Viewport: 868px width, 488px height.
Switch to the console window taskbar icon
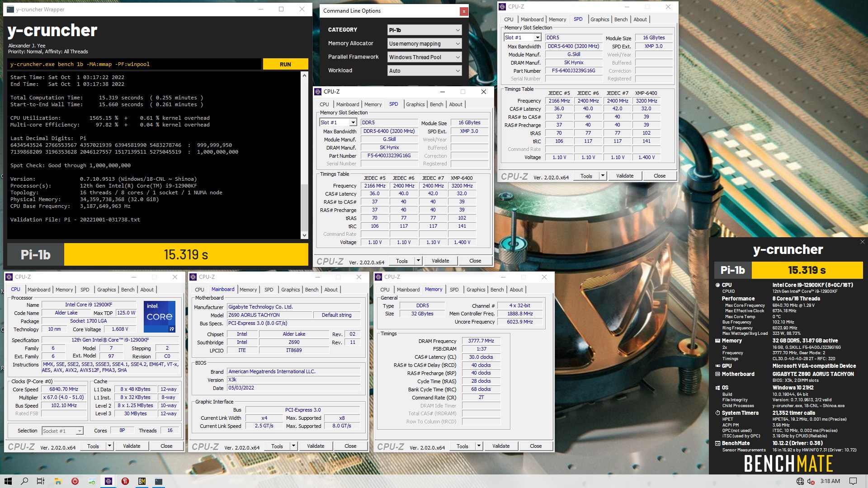click(x=159, y=481)
